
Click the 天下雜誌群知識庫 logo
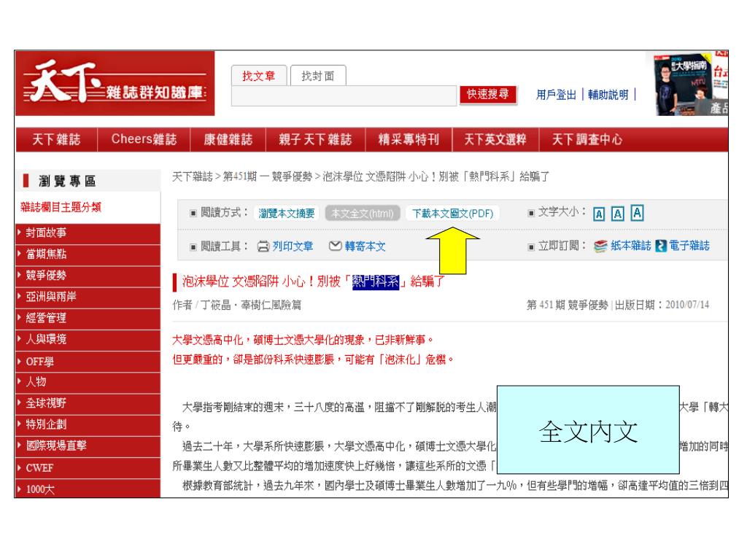click(115, 83)
